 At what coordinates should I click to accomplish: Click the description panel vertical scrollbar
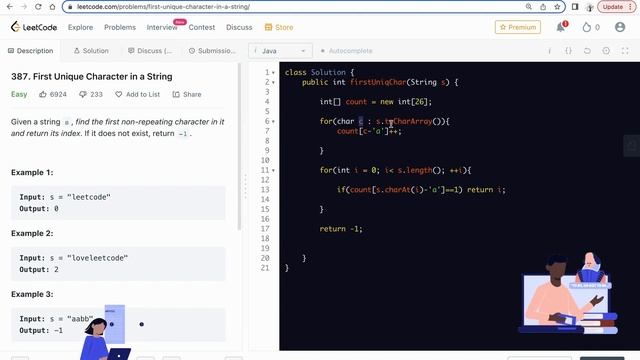pyautogui.click(x=240, y=147)
